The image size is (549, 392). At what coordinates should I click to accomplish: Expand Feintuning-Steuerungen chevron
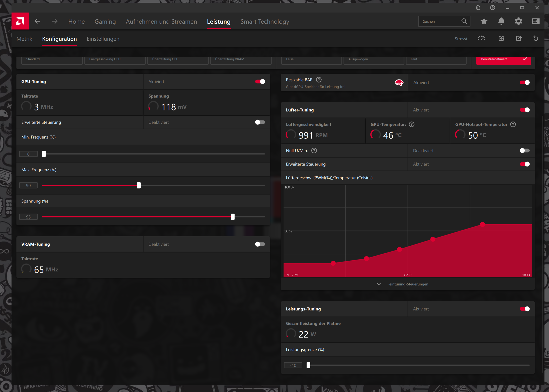click(x=379, y=284)
